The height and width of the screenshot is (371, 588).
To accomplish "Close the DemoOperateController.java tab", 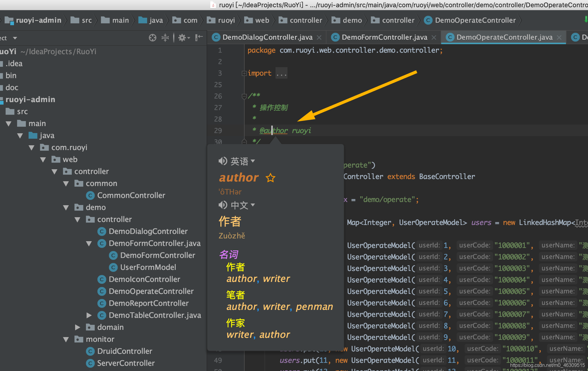I will (x=559, y=37).
